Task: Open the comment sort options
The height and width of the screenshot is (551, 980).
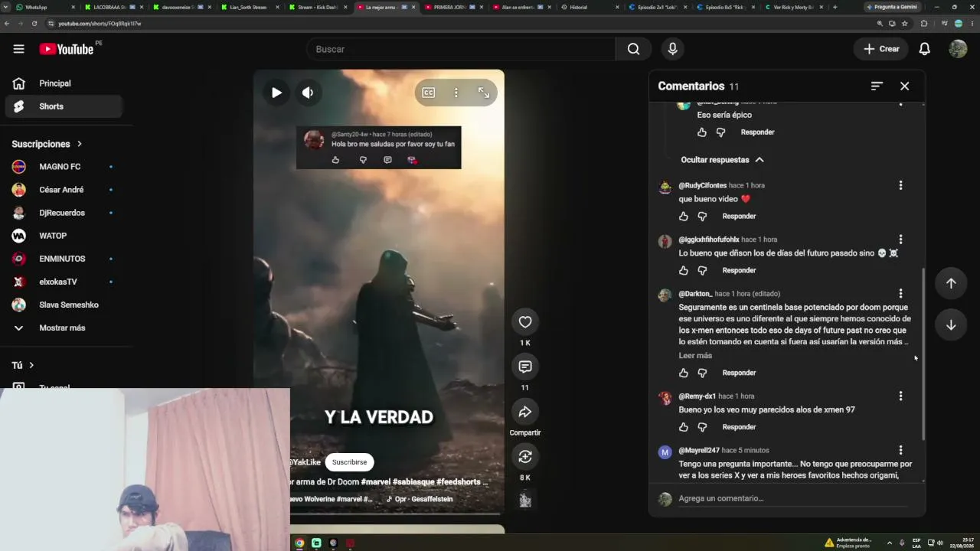Action: pyautogui.click(x=877, y=86)
